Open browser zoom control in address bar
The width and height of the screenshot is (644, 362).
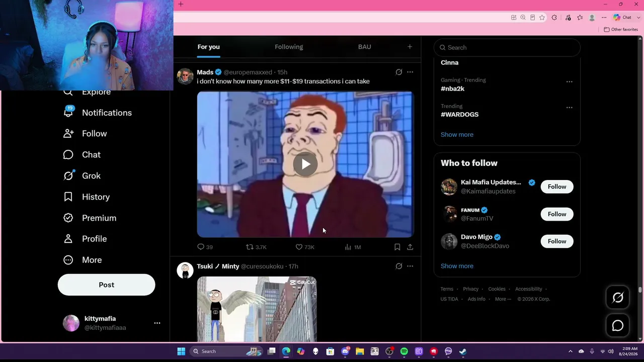[523, 18]
